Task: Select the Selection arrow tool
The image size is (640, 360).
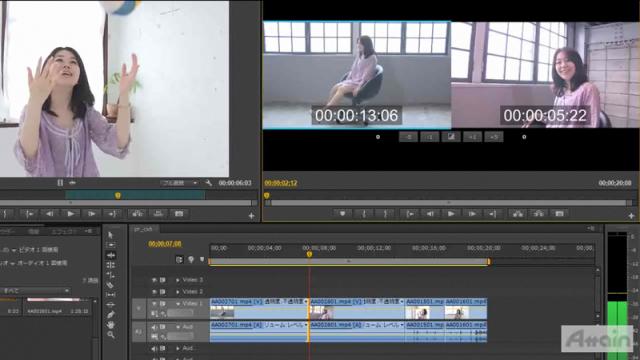Action: [x=110, y=235]
